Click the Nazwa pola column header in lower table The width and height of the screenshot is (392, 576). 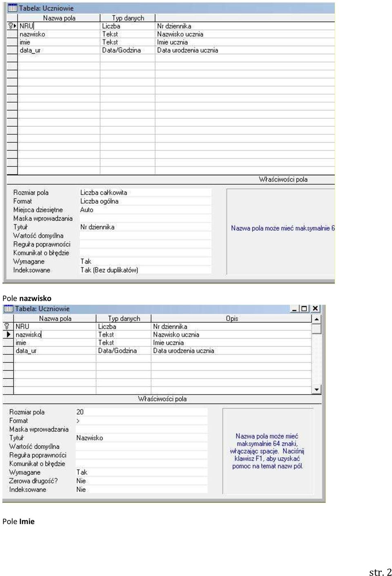click(55, 318)
